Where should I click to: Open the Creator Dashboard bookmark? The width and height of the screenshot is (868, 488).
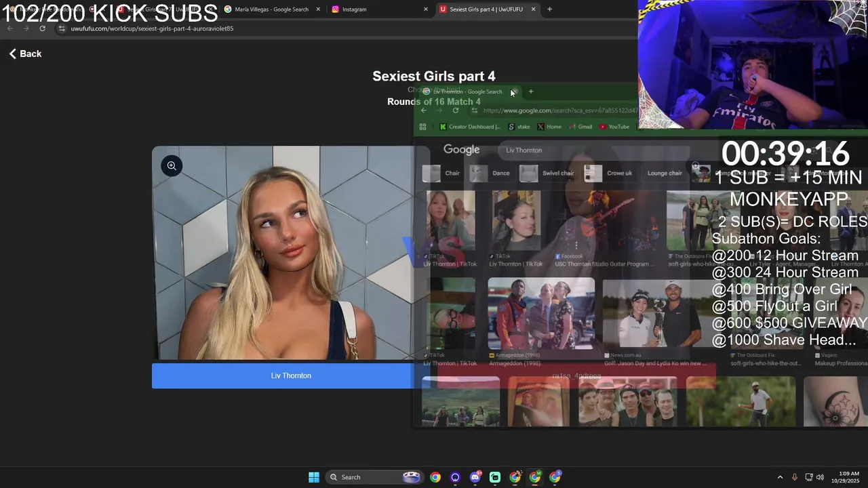pos(470,127)
